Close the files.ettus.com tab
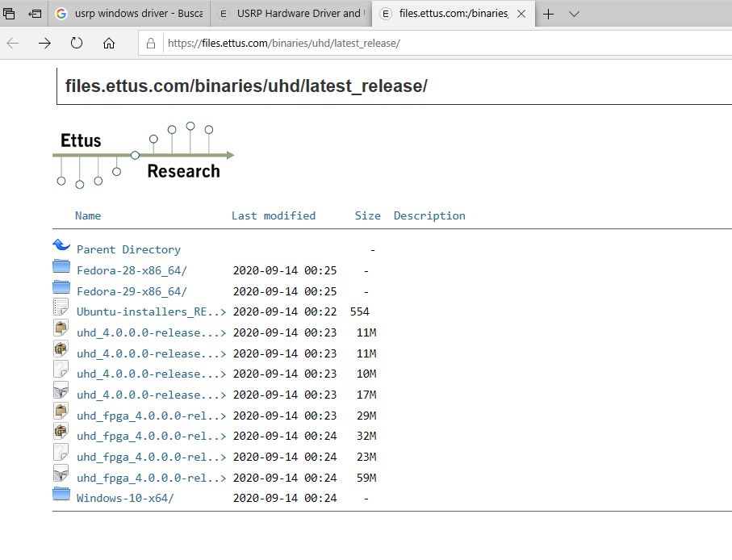The image size is (732, 560). click(521, 14)
